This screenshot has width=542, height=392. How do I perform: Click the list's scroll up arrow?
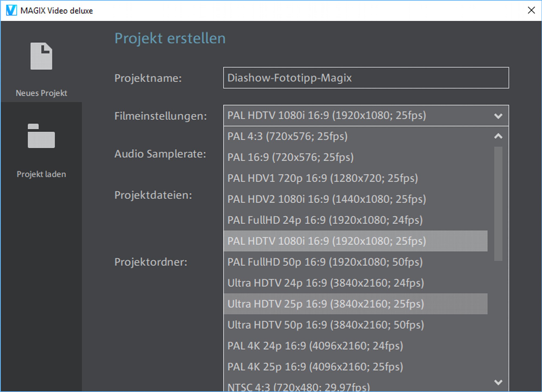click(498, 136)
